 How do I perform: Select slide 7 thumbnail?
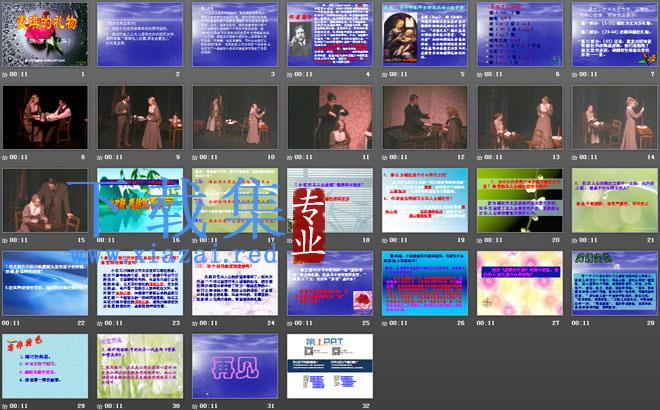tap(615, 34)
